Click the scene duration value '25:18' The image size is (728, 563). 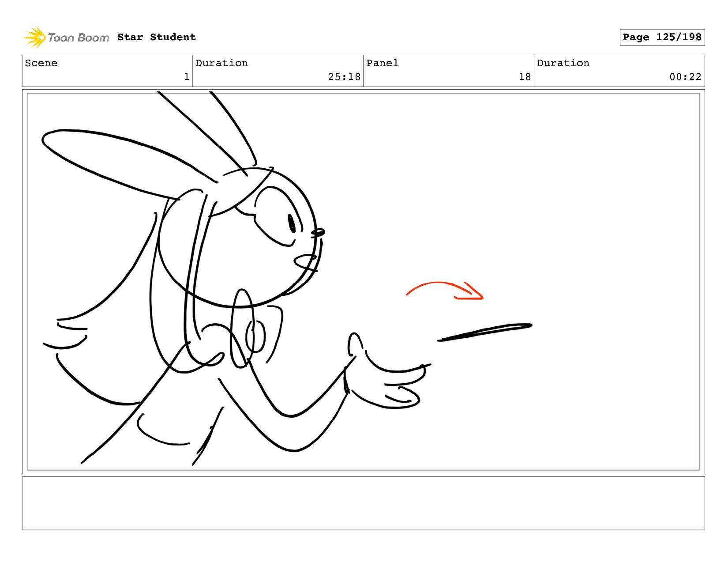point(344,77)
